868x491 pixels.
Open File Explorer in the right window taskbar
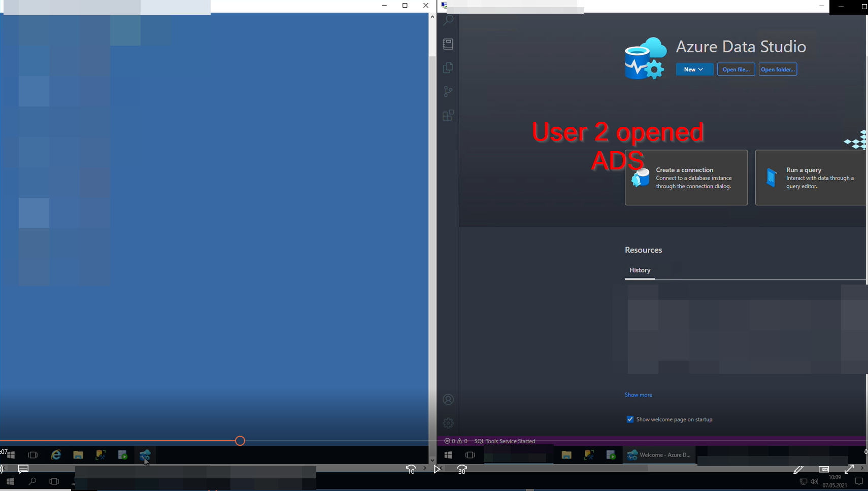[x=566, y=455]
